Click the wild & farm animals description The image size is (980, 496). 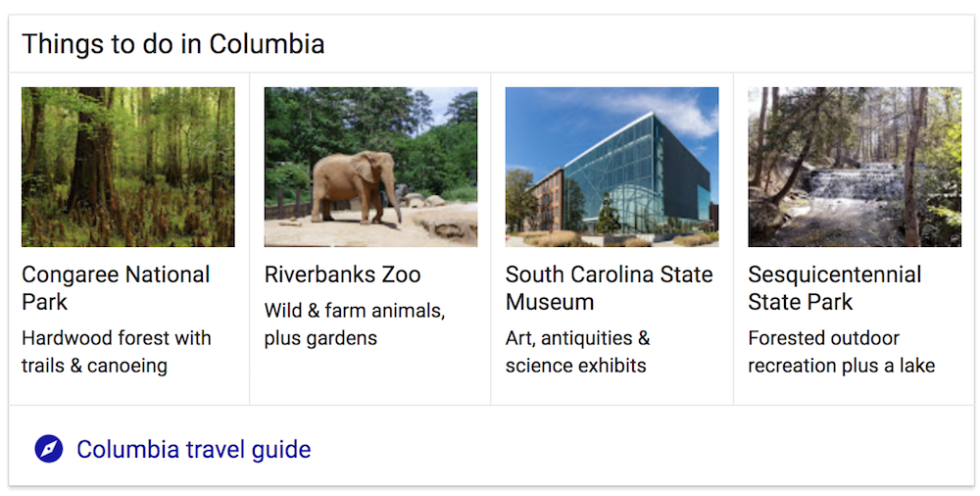click(x=354, y=324)
